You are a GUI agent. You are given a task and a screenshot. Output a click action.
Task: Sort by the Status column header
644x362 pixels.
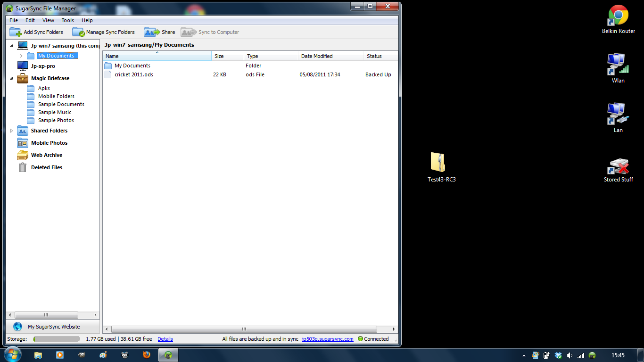coord(381,56)
